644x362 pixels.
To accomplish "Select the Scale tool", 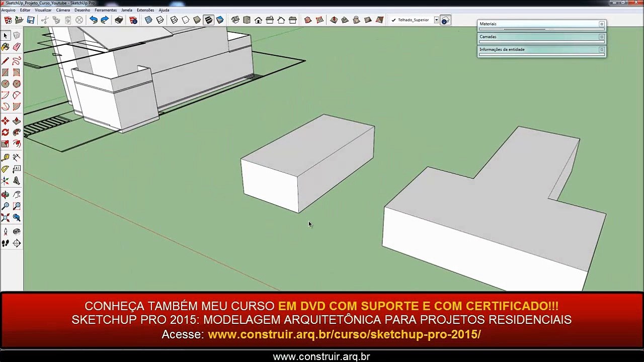I will click(x=5, y=144).
